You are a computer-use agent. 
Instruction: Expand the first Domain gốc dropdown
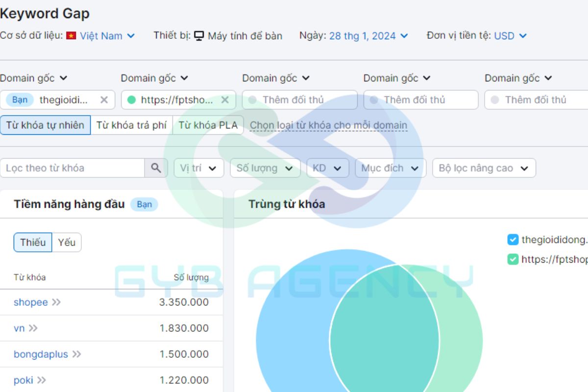click(34, 78)
